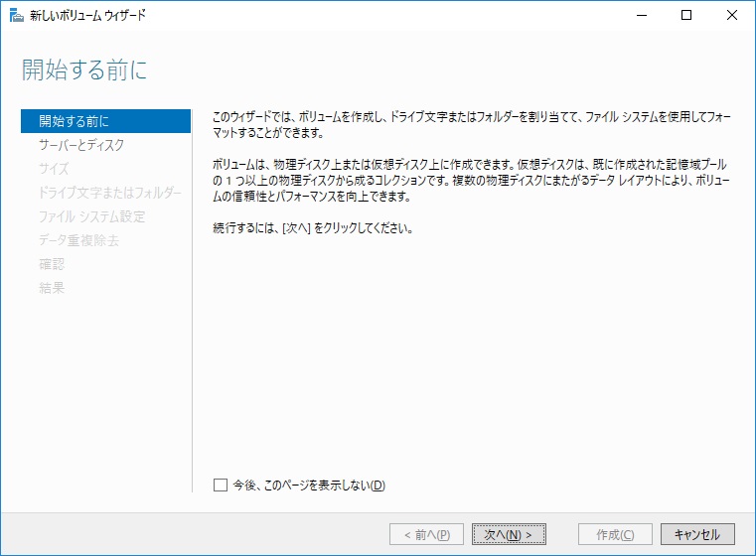Minimize the 新しいボリューム ウィザード window

(641, 16)
